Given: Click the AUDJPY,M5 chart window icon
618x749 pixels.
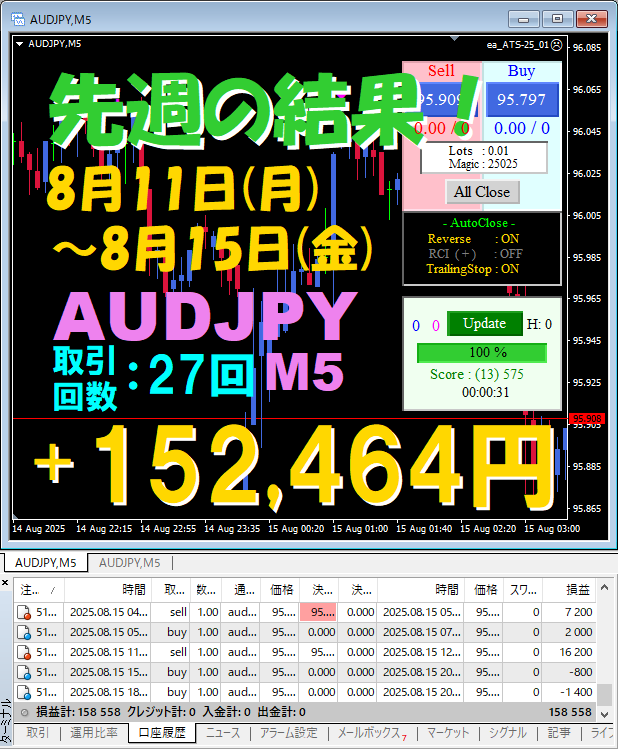Looking at the screenshot, I should pyautogui.click(x=18, y=19).
